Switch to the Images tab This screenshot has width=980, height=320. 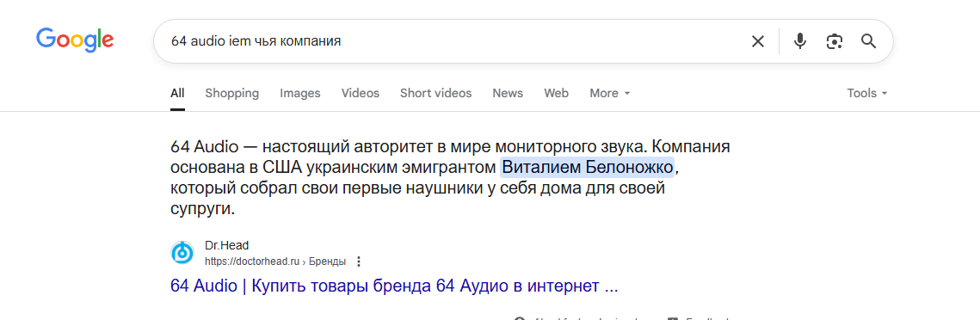point(300,93)
